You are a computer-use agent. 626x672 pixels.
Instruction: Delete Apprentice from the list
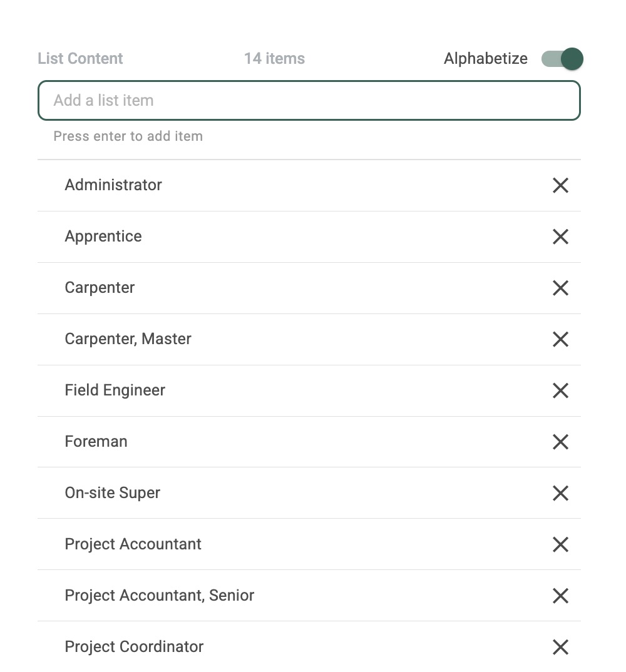560,237
